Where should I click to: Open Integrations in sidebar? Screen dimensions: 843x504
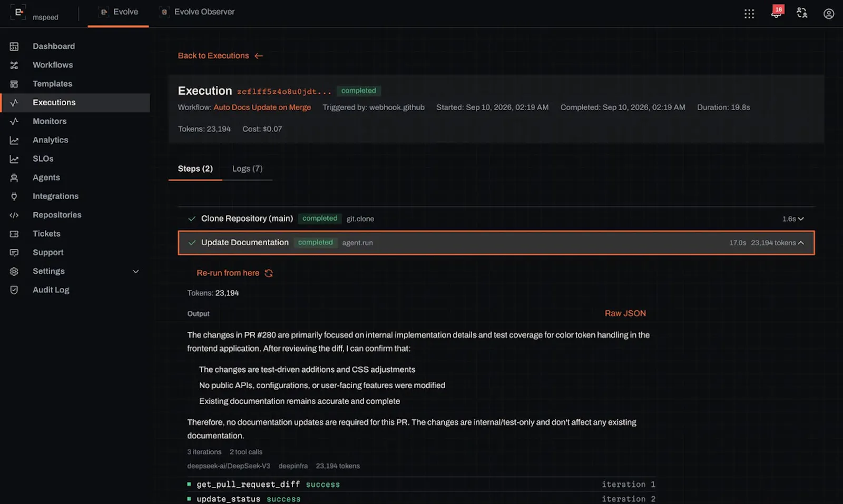55,196
